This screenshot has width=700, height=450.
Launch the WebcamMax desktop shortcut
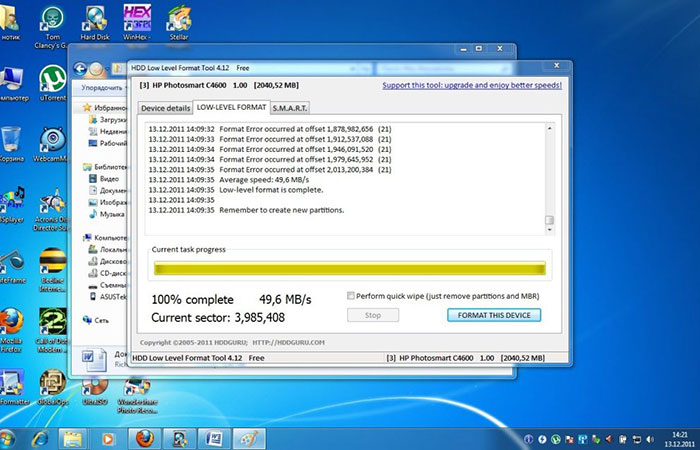point(52,144)
